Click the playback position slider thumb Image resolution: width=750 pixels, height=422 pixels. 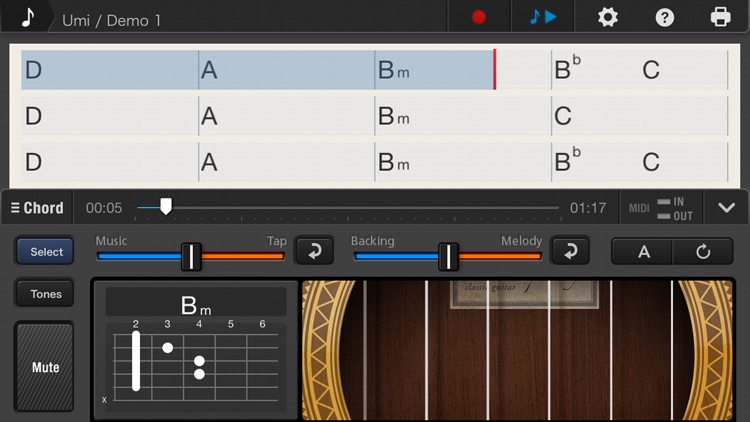pyautogui.click(x=166, y=206)
